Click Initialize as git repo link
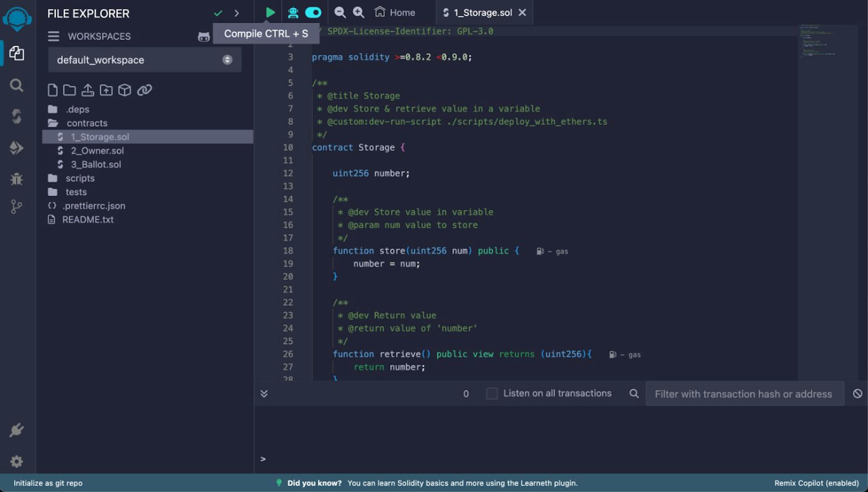Image resolution: width=868 pixels, height=492 pixels. pyautogui.click(x=48, y=483)
